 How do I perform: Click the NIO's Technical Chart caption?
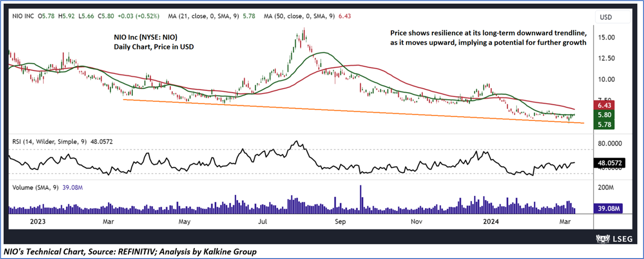130,252
